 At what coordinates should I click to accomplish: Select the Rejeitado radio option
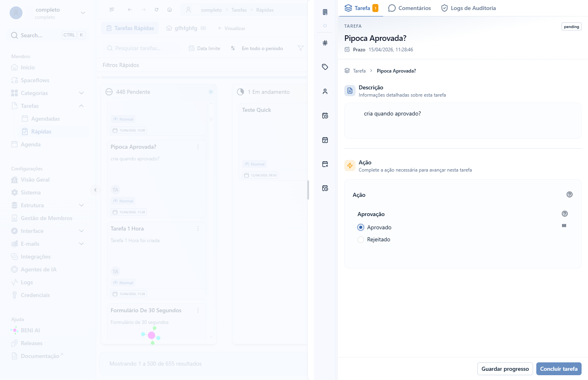[361, 239]
